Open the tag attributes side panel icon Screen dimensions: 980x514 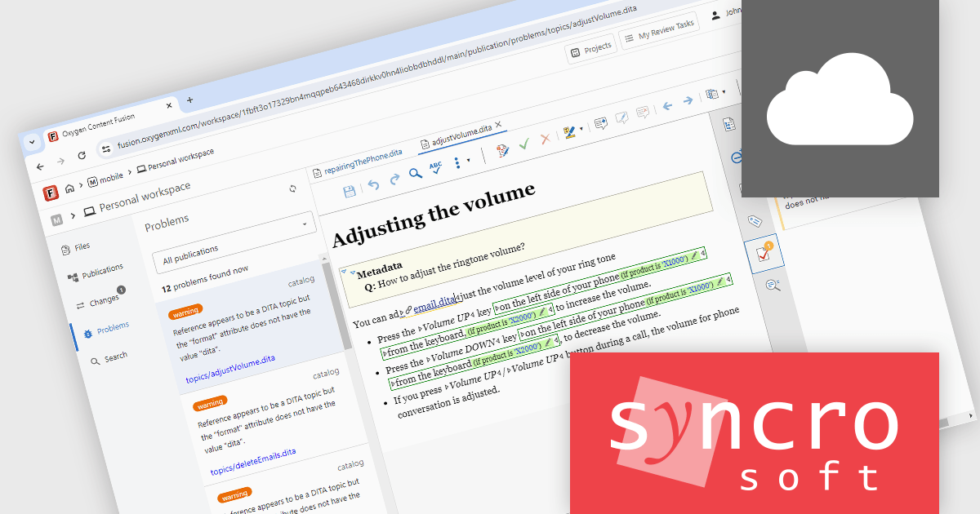755,220
